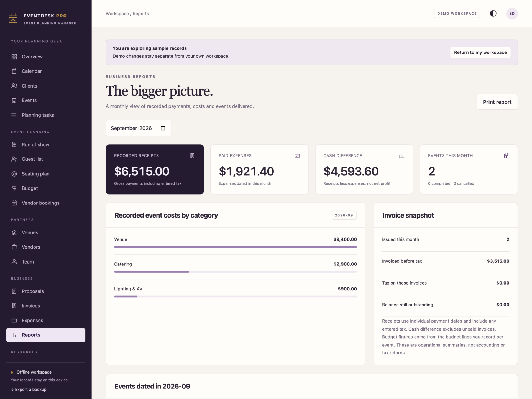Click the Vendor bookings icon

(x=14, y=203)
